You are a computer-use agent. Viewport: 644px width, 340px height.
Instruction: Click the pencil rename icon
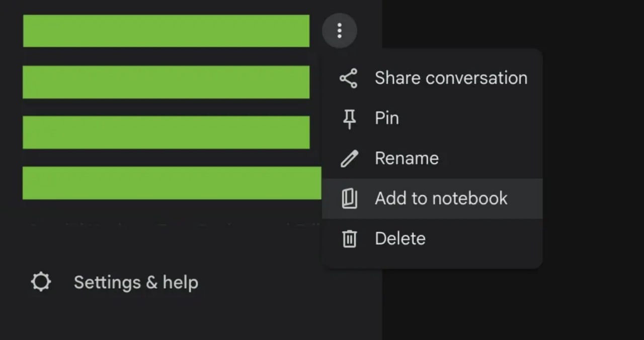[349, 159]
